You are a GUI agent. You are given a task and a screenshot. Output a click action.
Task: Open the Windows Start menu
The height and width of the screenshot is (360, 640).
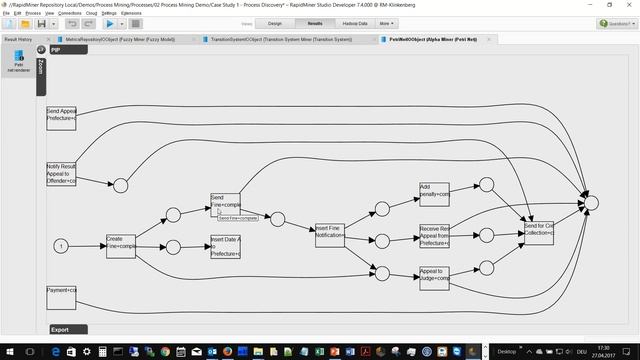point(10,351)
